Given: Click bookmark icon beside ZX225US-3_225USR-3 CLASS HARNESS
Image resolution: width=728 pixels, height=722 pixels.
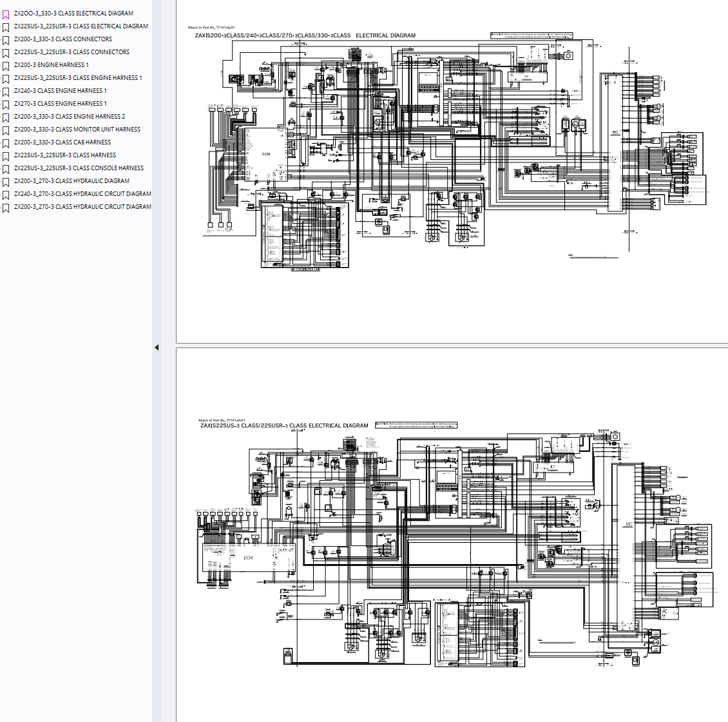Looking at the screenshot, I should click(6, 157).
